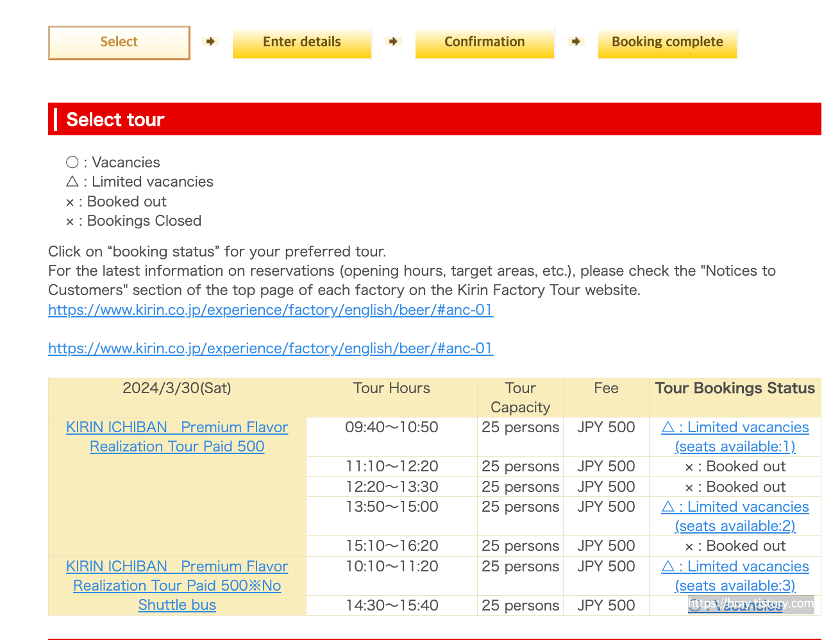Click the Tour Capacity column header
Viewport: 840px width, 640px height.
pos(520,398)
